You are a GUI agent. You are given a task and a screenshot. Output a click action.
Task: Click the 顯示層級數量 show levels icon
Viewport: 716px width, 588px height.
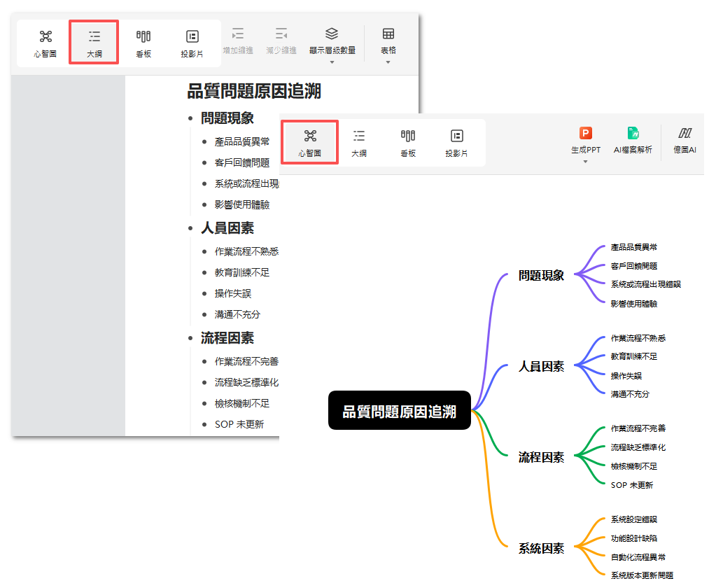(330, 38)
